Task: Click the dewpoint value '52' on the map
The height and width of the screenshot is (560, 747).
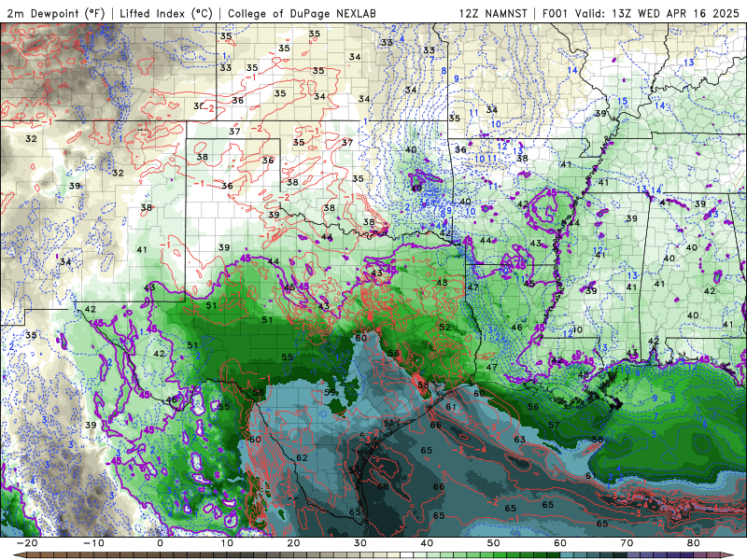Action: 445,328
